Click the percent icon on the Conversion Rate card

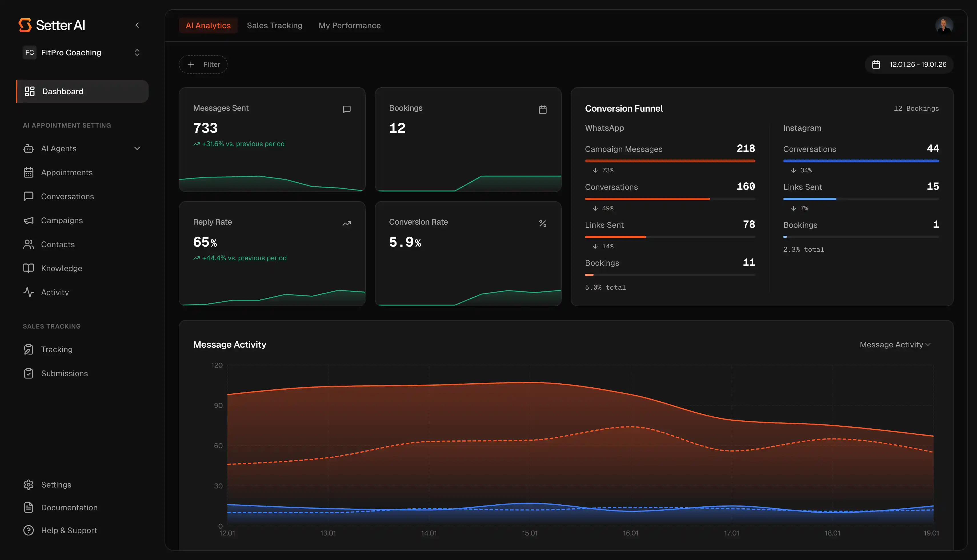pyautogui.click(x=542, y=223)
